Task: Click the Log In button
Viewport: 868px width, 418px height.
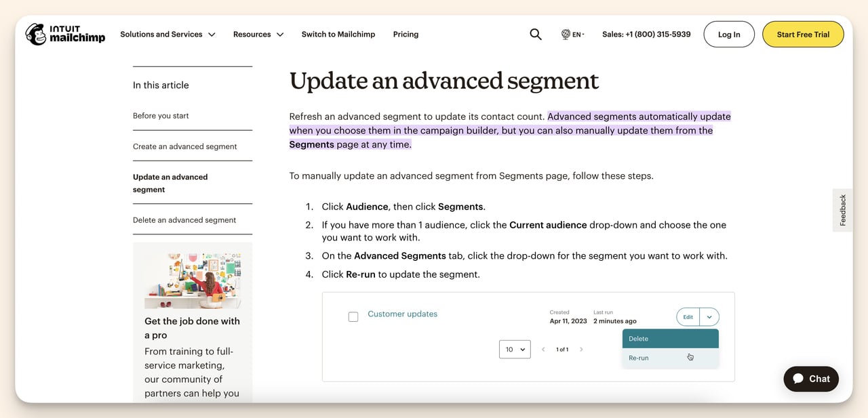Action: pos(729,35)
